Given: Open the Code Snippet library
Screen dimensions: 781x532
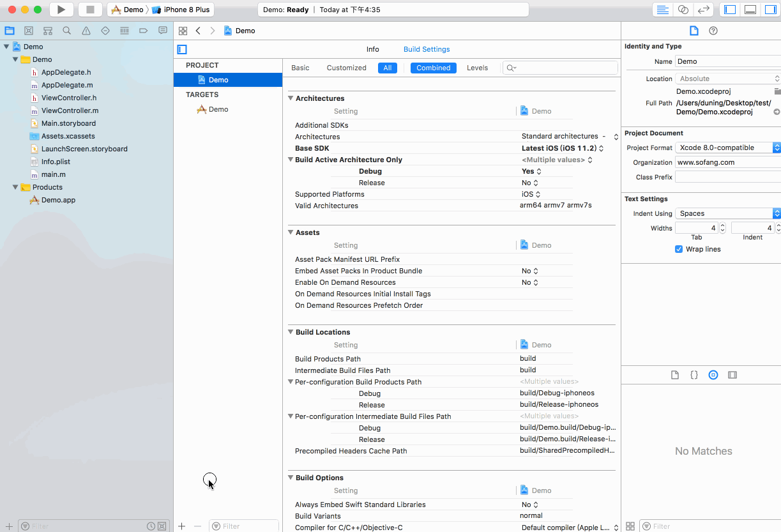Looking at the screenshot, I should tap(694, 375).
